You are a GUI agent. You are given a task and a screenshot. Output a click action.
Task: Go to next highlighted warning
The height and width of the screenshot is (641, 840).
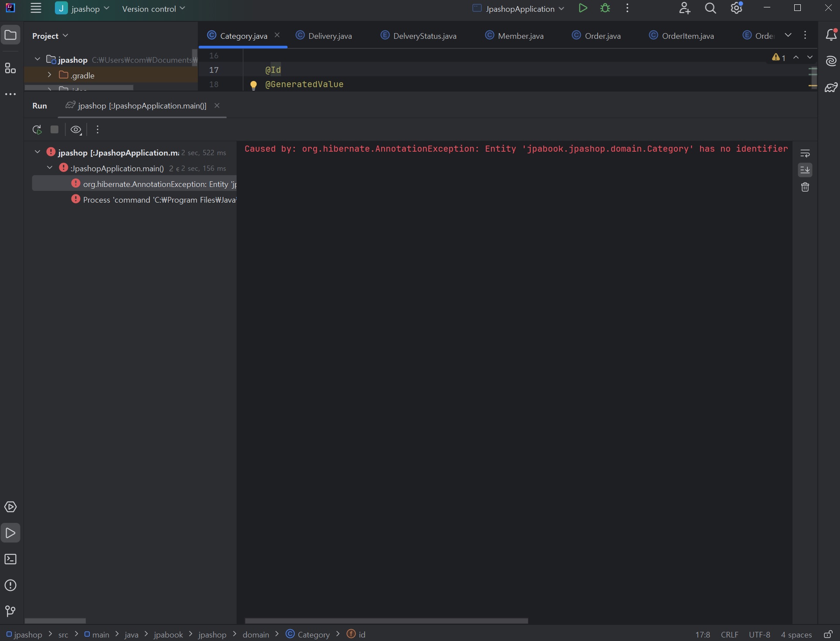coord(810,57)
